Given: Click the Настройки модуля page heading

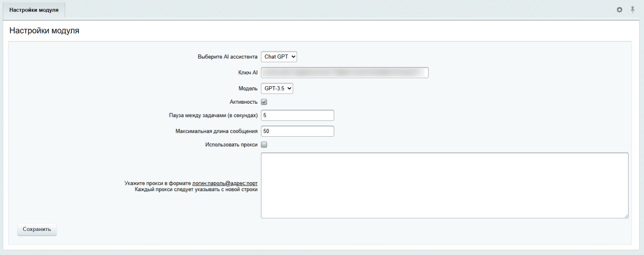Looking at the screenshot, I should [x=44, y=31].
